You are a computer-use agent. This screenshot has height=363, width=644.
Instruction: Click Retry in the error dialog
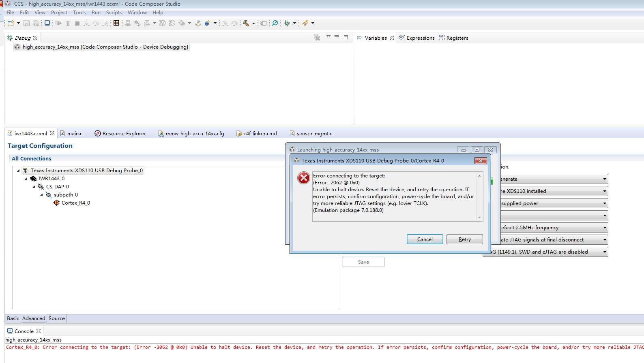pos(465,239)
